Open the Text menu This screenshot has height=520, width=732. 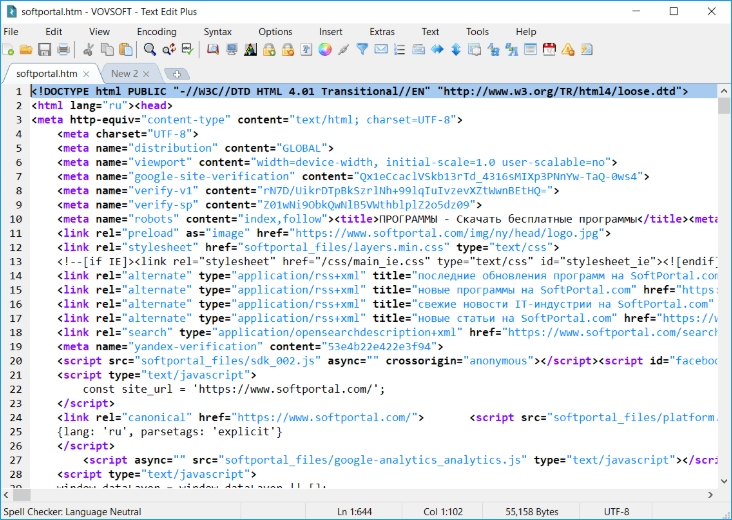[430, 32]
